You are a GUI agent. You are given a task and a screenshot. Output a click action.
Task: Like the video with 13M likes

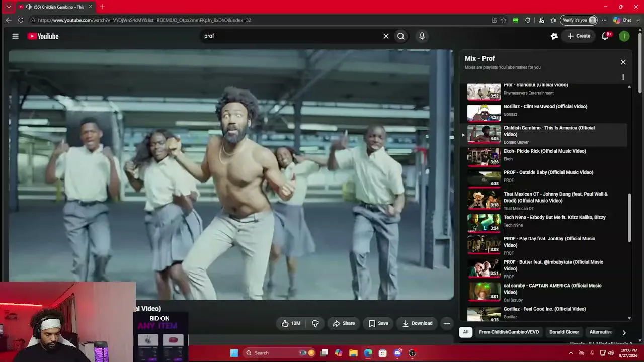(291, 323)
